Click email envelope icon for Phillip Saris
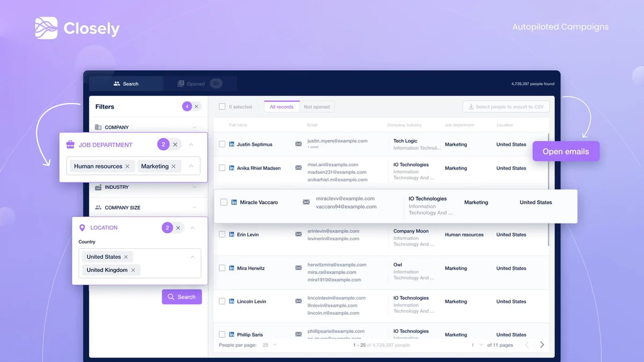This screenshot has width=644, height=362. tap(298, 335)
